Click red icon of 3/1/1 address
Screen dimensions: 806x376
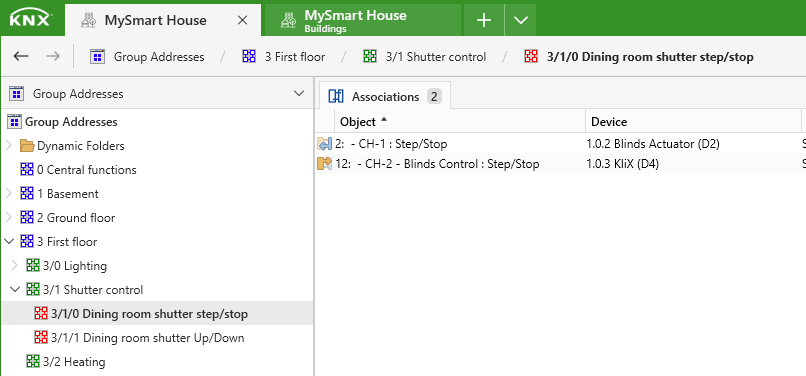[x=41, y=337]
